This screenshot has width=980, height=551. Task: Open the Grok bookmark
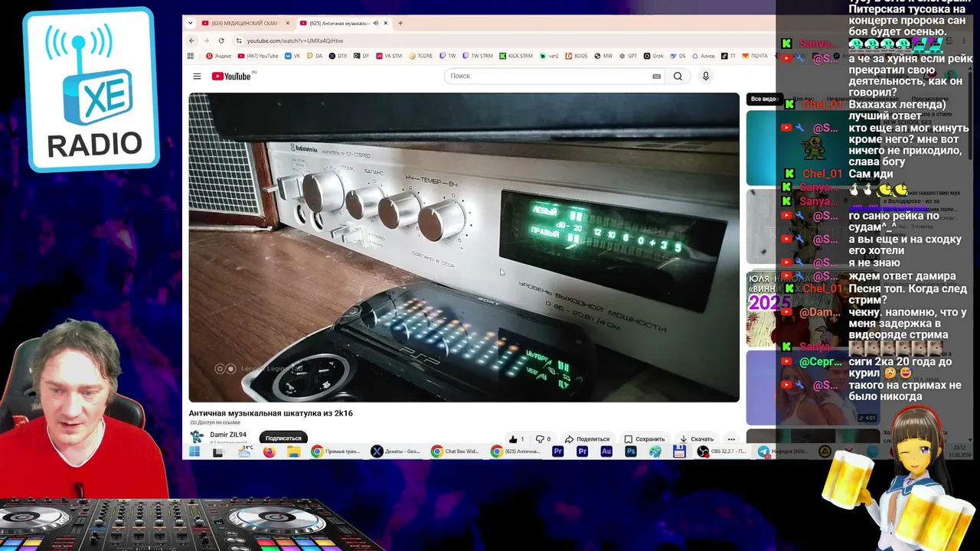click(x=654, y=56)
